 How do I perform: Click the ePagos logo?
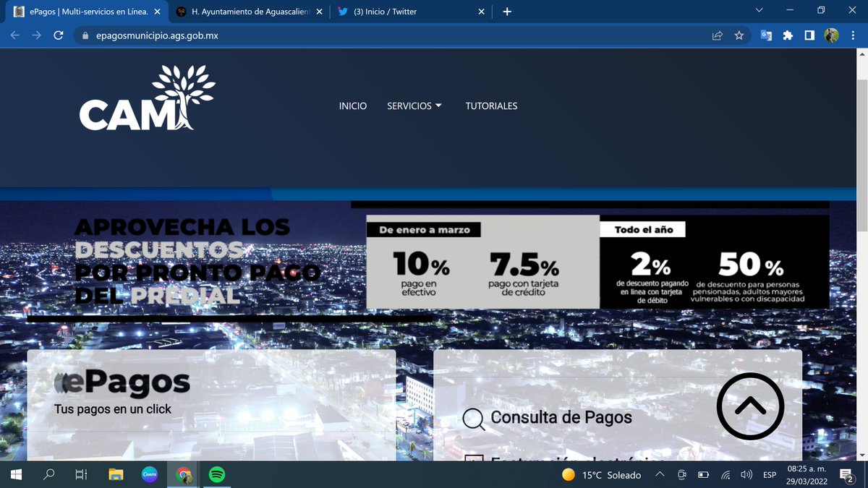123,382
